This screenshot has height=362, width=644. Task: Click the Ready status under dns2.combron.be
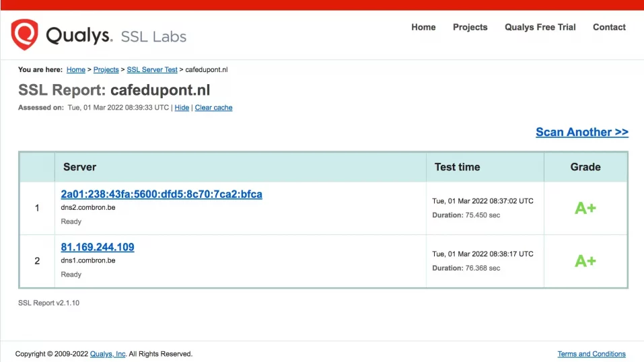coord(71,221)
